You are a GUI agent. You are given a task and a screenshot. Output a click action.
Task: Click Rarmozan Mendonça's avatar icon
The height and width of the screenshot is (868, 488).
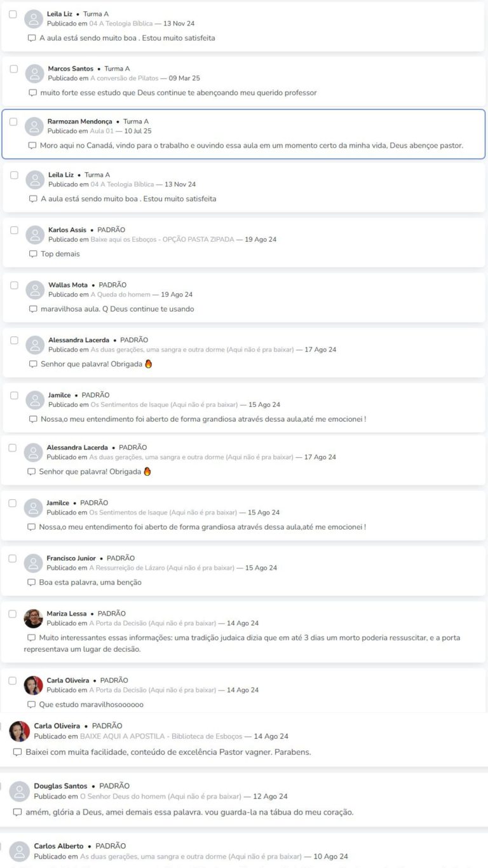[x=34, y=127]
